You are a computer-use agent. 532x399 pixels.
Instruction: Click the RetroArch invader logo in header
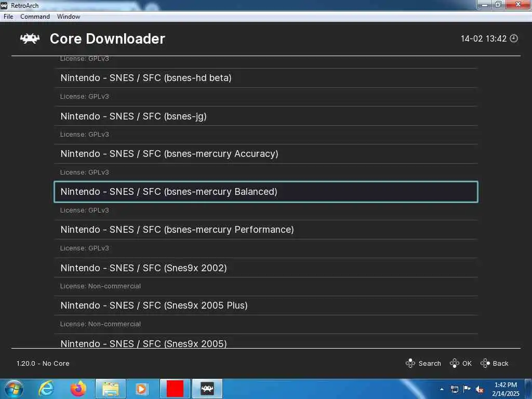pos(30,38)
